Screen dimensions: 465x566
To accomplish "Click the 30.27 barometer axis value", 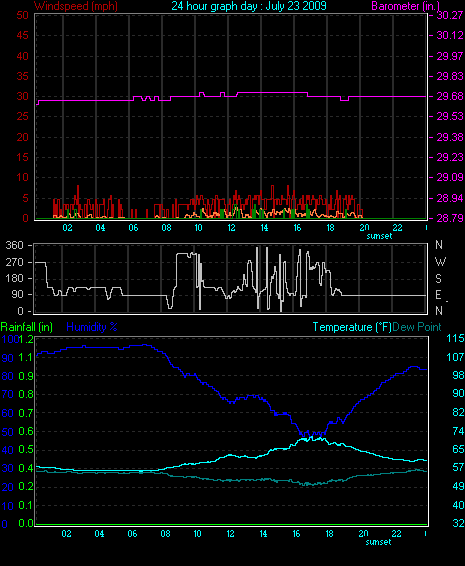I will pyautogui.click(x=450, y=15).
